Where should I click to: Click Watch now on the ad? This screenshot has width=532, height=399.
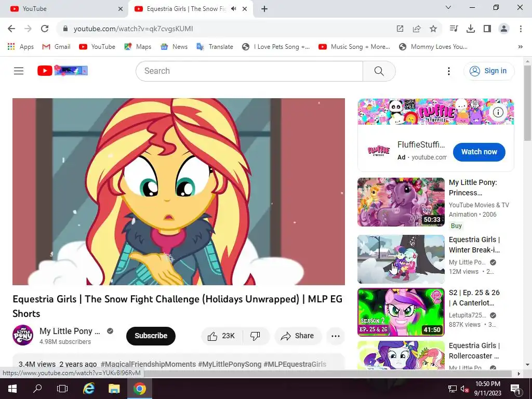click(x=479, y=152)
